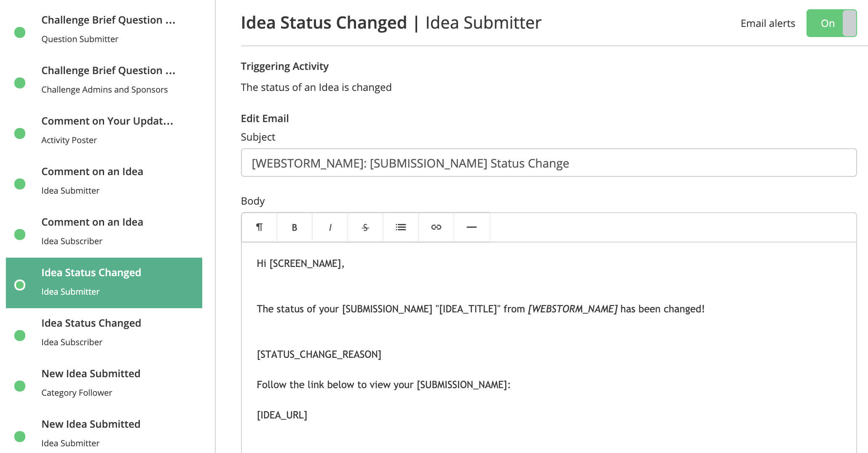Viewport: 868px width, 453px height.
Task: Select Comment on an Idea for Idea Submitter
Action: (104, 181)
